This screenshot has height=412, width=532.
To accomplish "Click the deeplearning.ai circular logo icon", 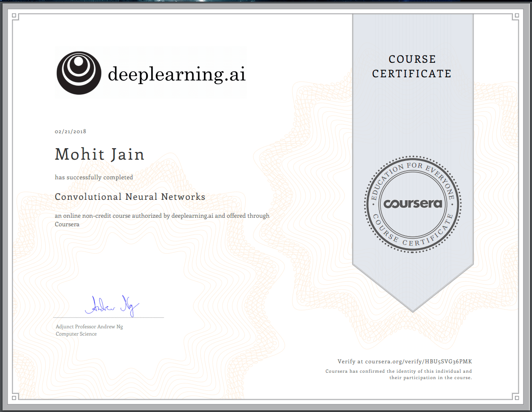I will click(79, 73).
